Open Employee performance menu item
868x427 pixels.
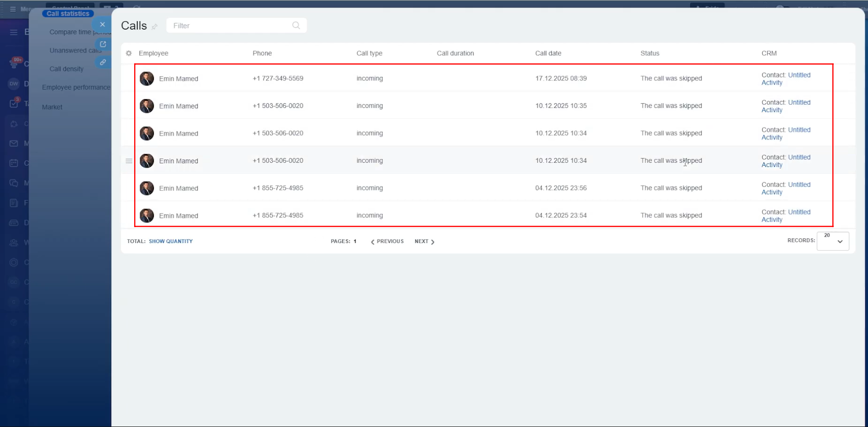click(x=76, y=87)
